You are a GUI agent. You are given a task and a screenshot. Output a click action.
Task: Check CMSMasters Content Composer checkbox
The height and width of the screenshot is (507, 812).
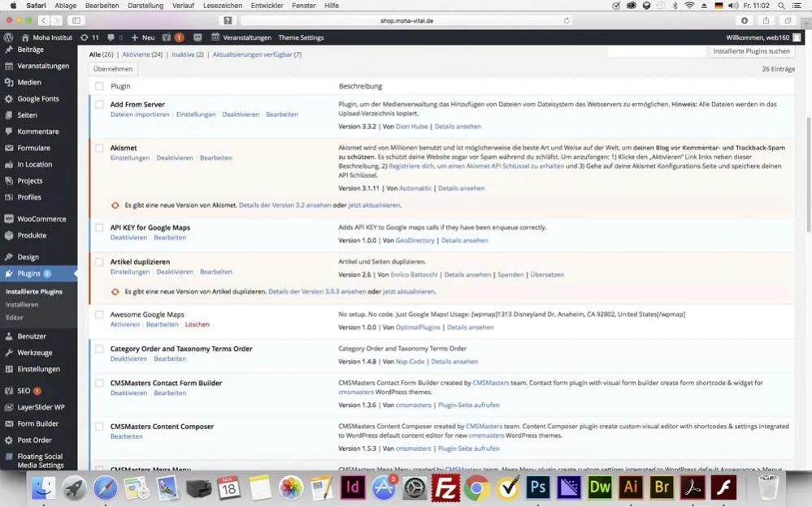pos(99,427)
